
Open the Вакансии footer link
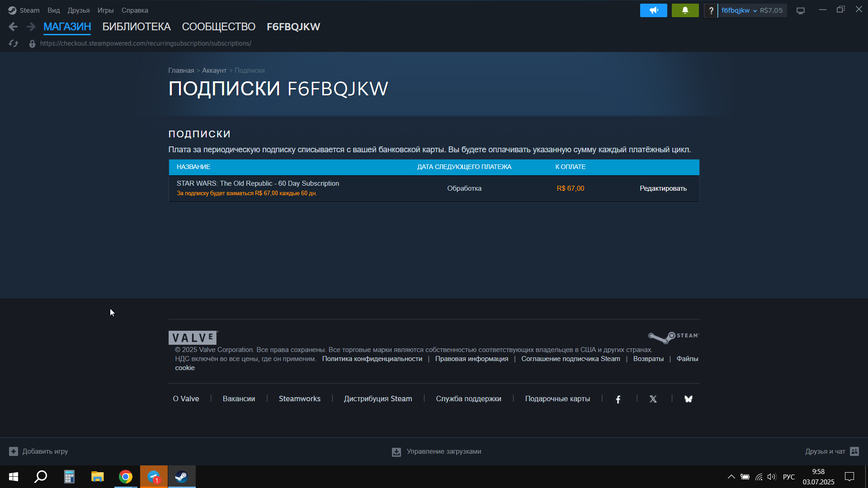pos(239,399)
